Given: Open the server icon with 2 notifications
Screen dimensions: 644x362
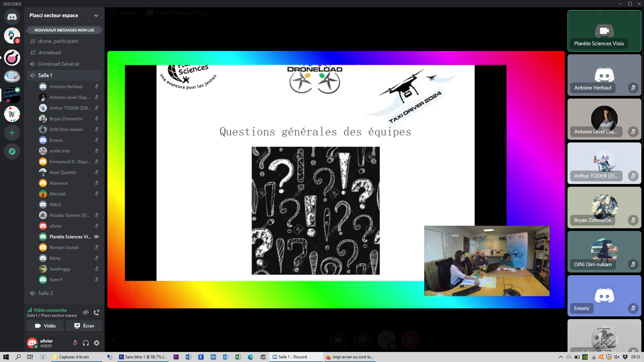Looking at the screenshot, I should pyautogui.click(x=12, y=36).
